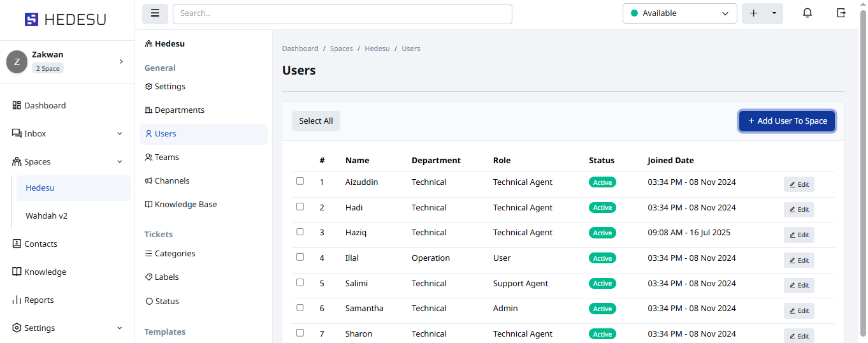
Task: Click the Contacts icon in sidebar
Action: click(17, 244)
